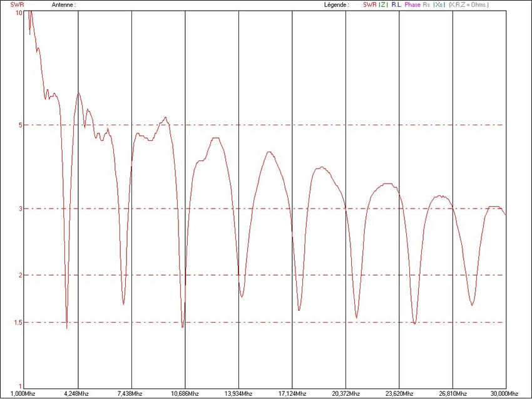Click the 2 value on SWR axis
This screenshot has height=399, width=532.
pyautogui.click(x=21, y=275)
